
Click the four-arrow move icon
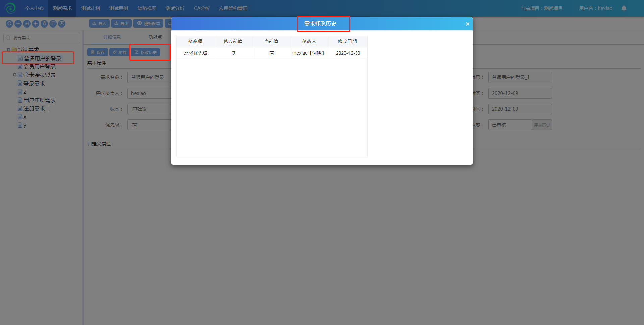pyautogui.click(x=36, y=24)
